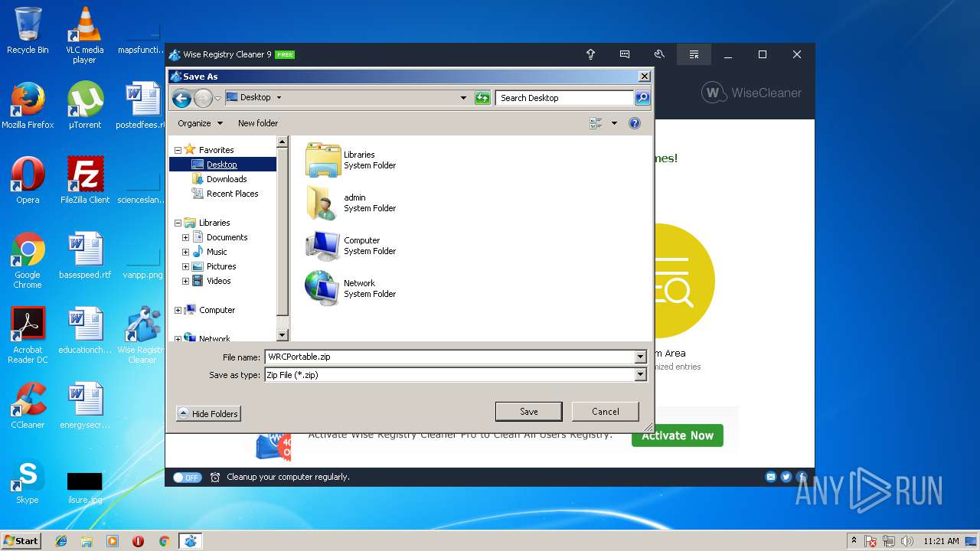
Task: Click Windows Explorer folder icon in taskbar
Action: tap(87, 541)
